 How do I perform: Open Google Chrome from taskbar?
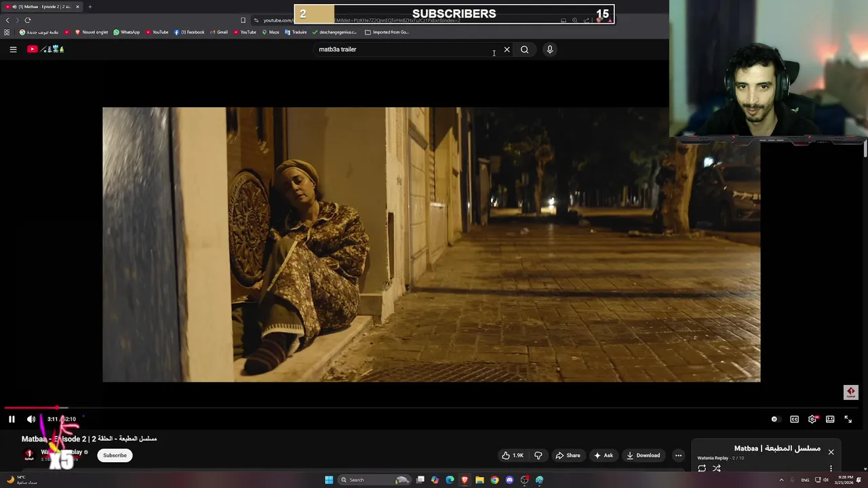point(494,480)
